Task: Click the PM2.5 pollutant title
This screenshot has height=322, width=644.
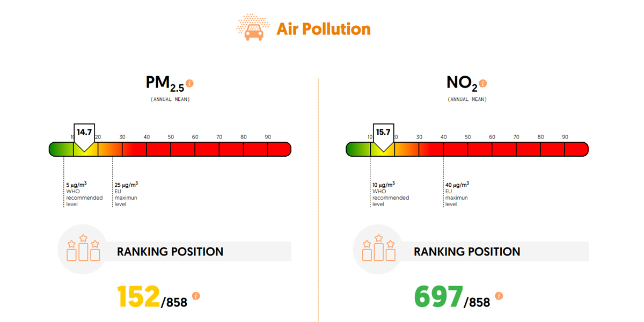Action: click(x=164, y=84)
